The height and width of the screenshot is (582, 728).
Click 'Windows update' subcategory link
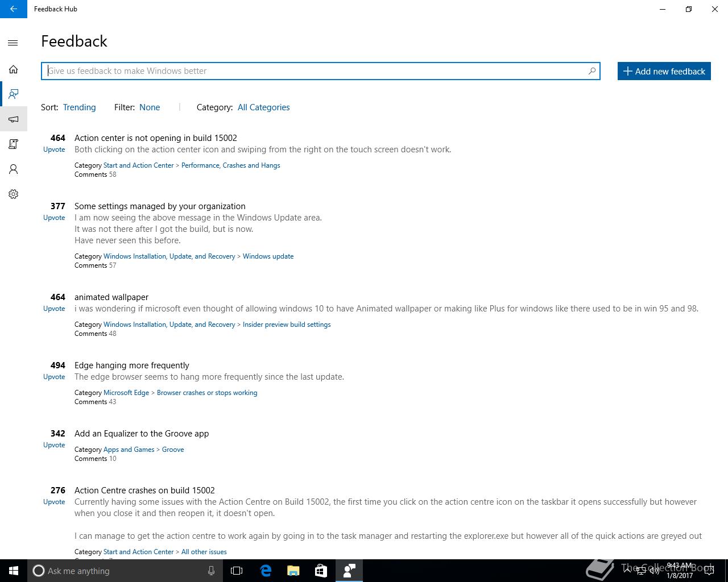[x=268, y=256]
